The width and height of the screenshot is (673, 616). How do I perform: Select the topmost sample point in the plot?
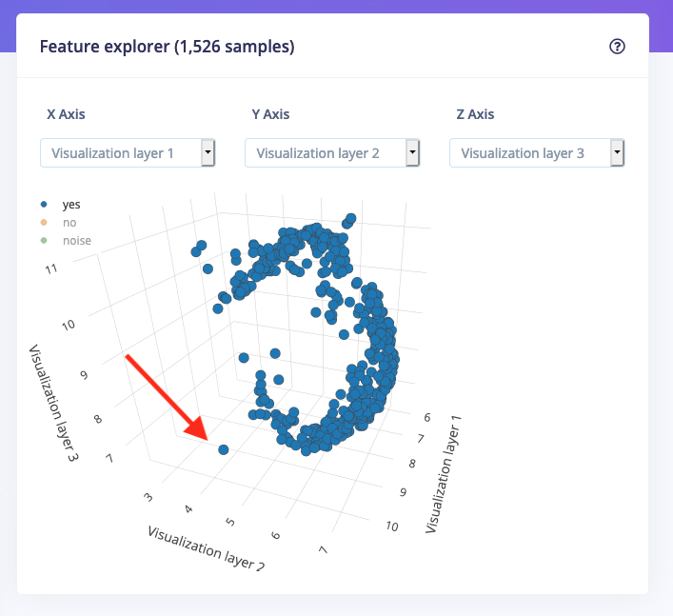[x=350, y=218]
